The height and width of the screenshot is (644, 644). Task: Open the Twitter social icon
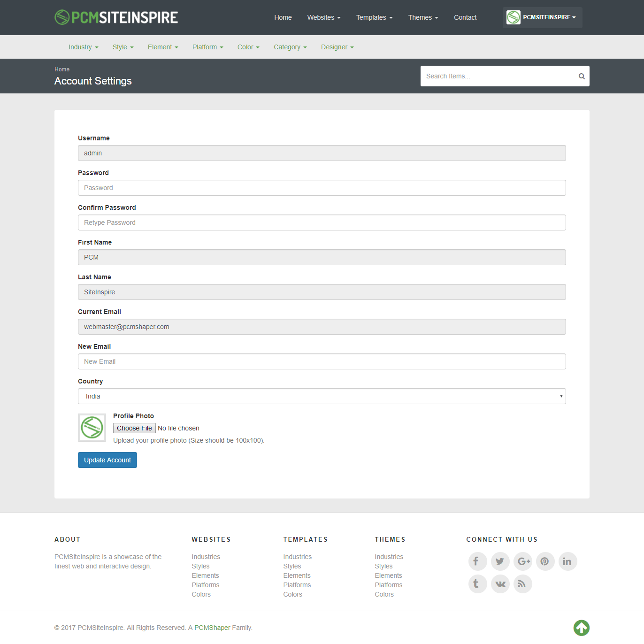coord(500,561)
